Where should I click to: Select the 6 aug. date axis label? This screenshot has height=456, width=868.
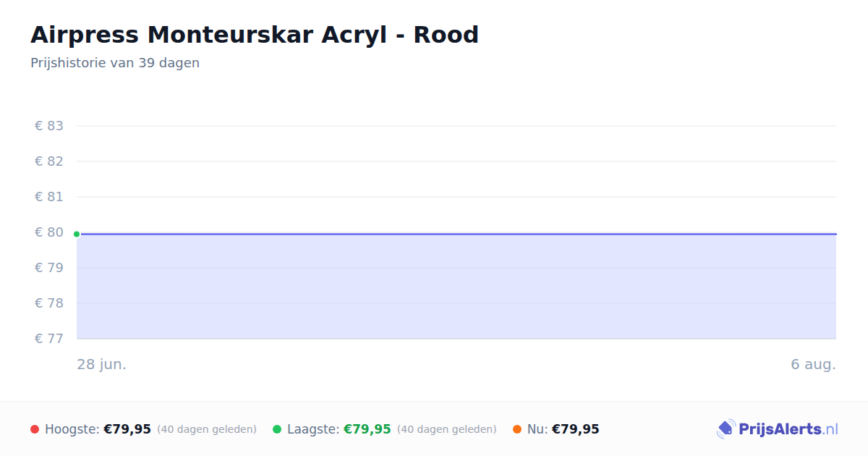click(813, 365)
